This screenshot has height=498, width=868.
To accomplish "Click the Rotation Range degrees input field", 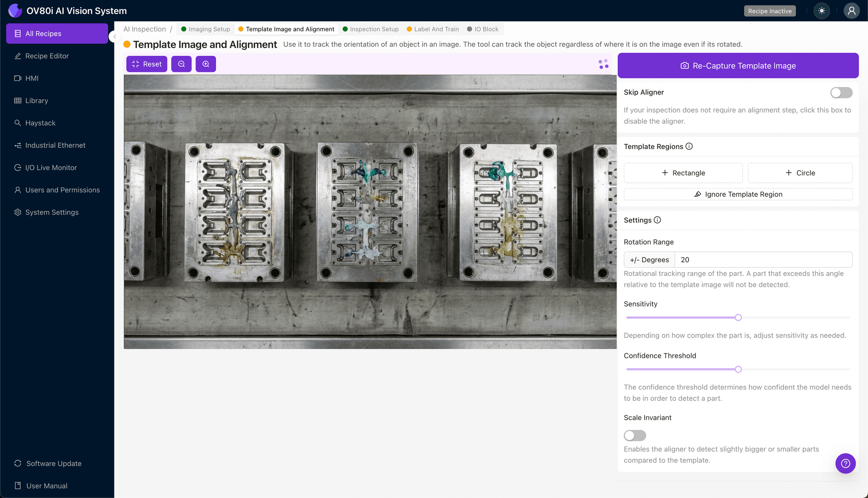I will pos(763,260).
